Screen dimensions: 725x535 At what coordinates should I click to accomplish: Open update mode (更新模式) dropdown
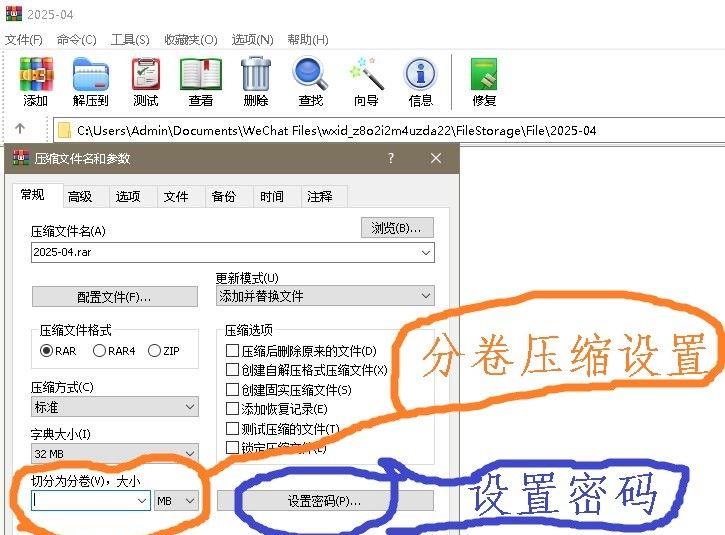coord(325,296)
